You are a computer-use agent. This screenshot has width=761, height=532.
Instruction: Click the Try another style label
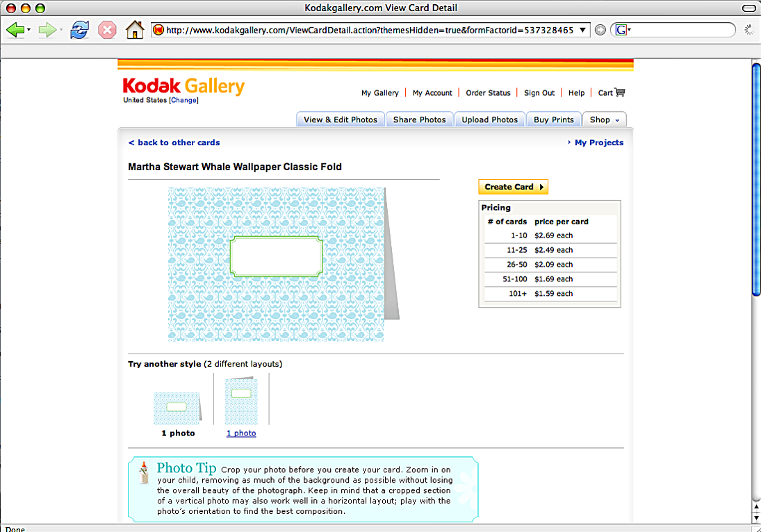[x=165, y=364]
